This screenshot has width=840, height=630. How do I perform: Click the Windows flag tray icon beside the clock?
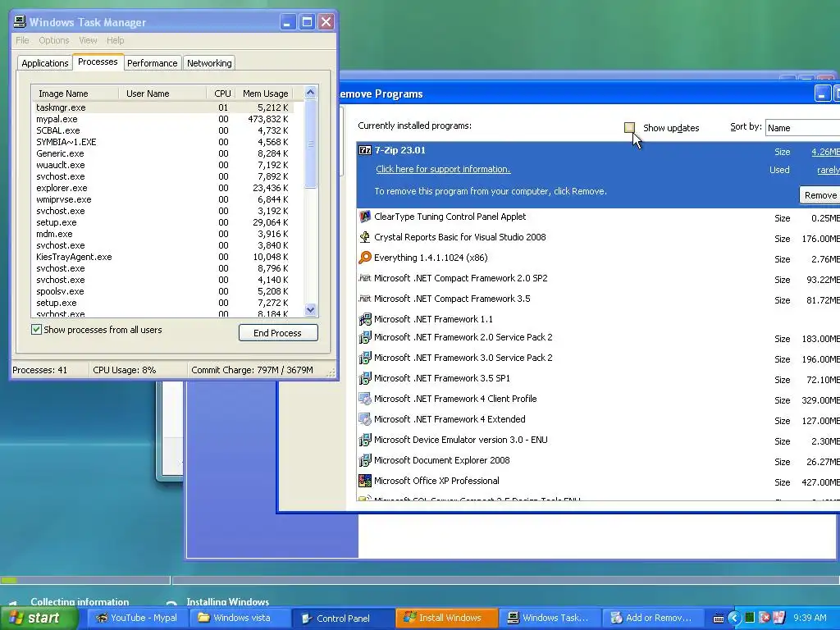(778, 619)
